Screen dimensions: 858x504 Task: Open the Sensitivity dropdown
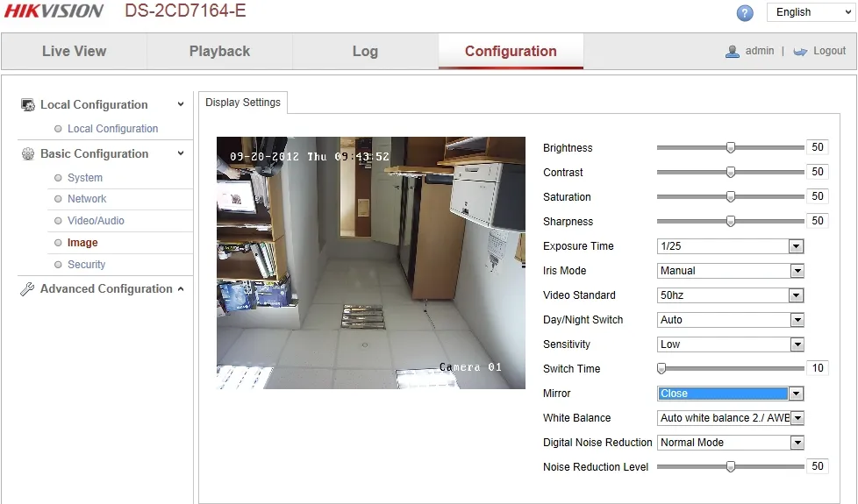point(730,344)
